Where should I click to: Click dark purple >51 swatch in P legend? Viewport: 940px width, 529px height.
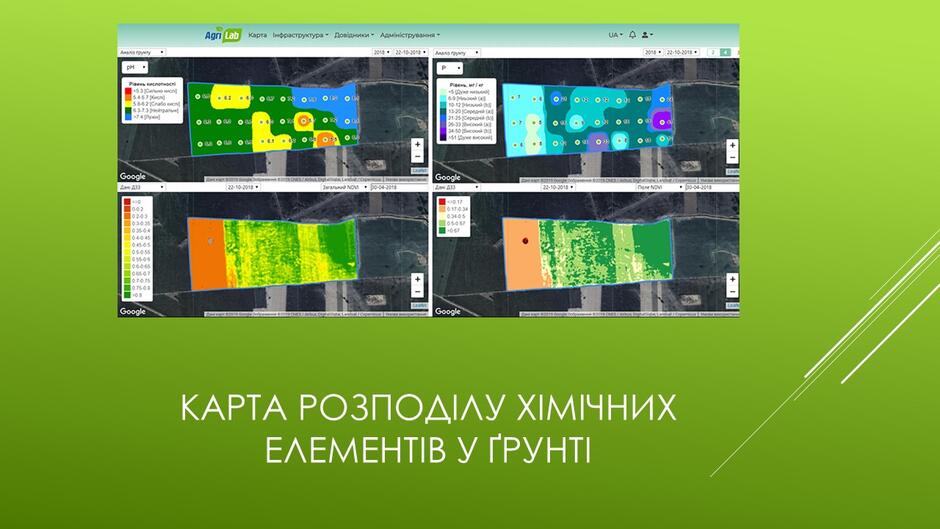[442, 137]
